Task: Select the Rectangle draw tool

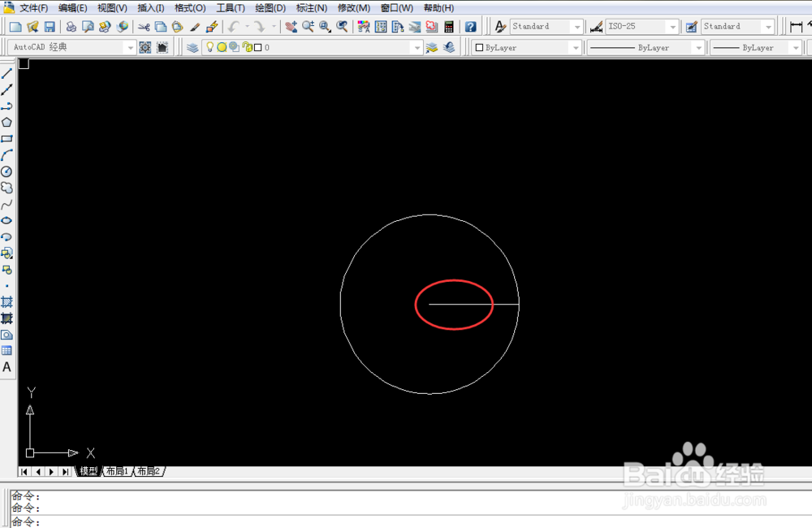Action: 6,139
